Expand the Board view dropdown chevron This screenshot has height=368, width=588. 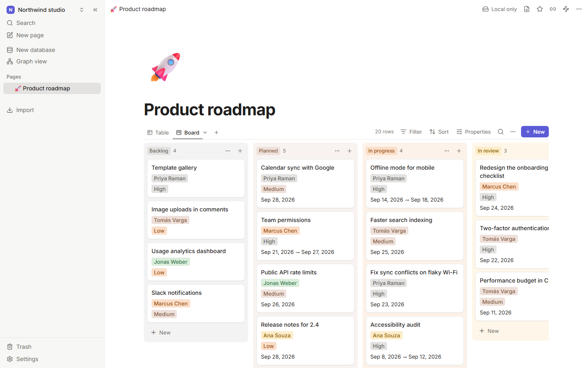pyautogui.click(x=205, y=132)
